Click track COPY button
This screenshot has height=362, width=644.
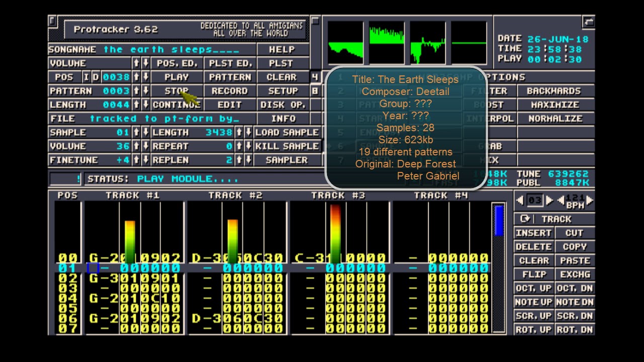(575, 247)
